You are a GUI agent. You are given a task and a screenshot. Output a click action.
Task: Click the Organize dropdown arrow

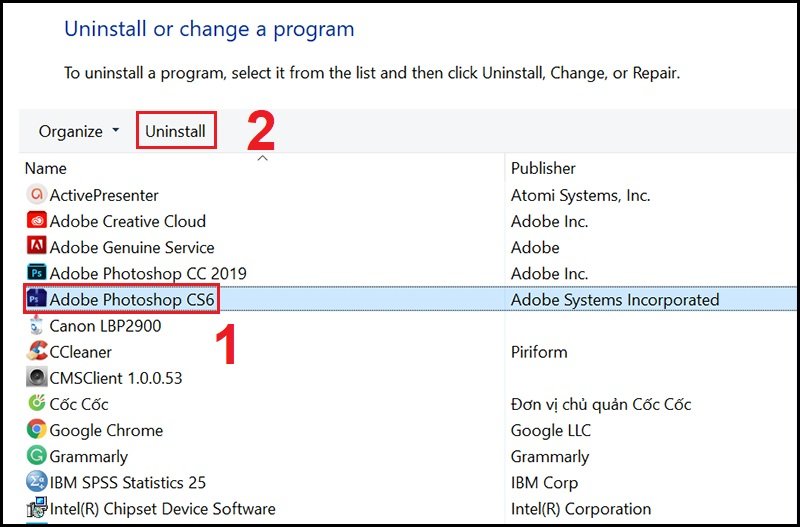pyautogui.click(x=116, y=131)
